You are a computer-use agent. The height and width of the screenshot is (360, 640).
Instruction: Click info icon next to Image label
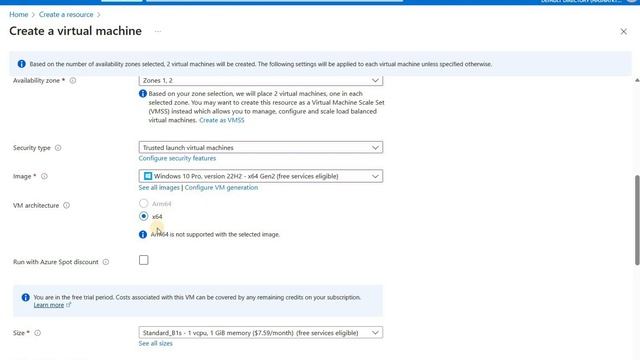[x=44, y=176]
